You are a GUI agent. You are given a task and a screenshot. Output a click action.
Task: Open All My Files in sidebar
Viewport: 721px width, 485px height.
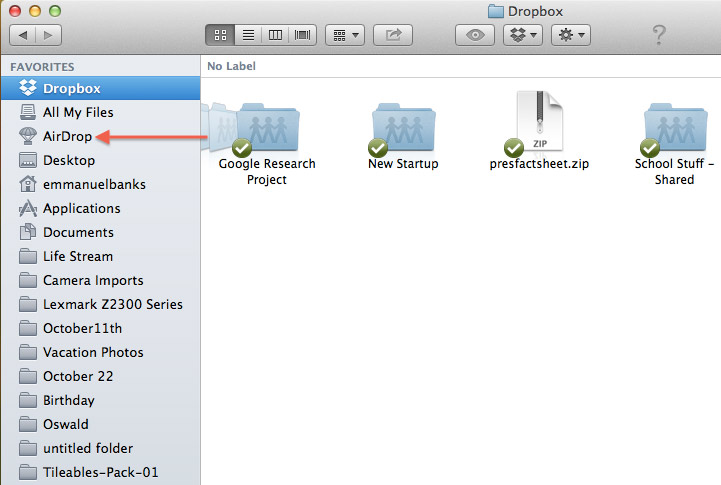click(78, 112)
